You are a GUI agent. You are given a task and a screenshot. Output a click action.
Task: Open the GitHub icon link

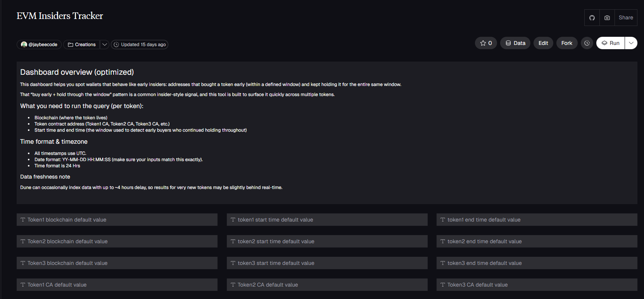(x=592, y=18)
